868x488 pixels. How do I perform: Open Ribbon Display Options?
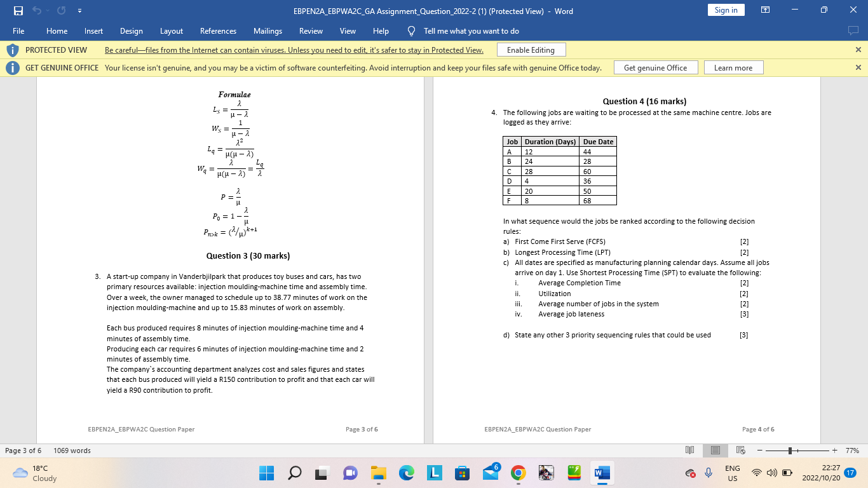point(765,11)
